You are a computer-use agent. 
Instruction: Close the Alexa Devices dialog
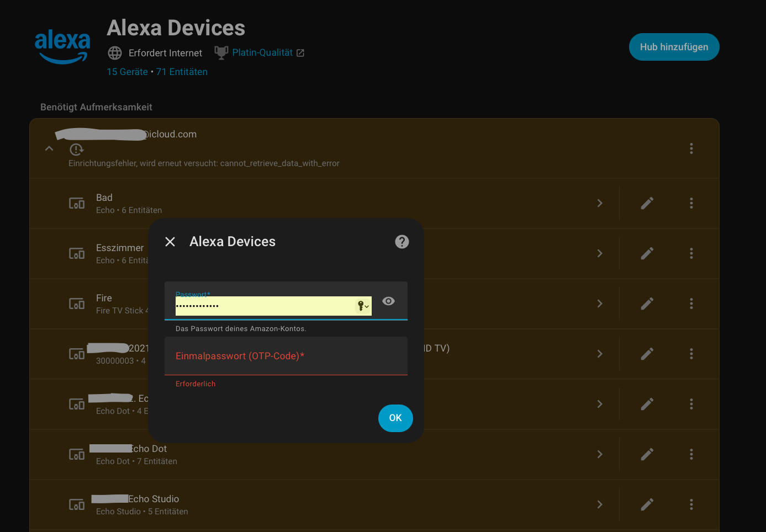(x=170, y=242)
